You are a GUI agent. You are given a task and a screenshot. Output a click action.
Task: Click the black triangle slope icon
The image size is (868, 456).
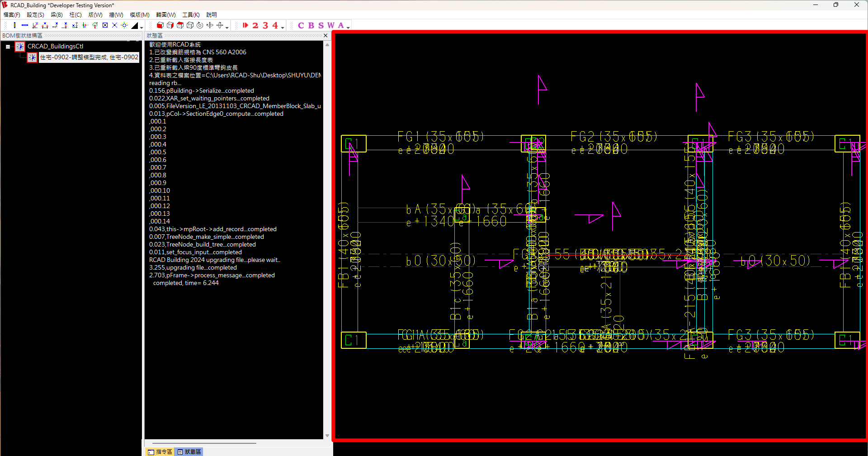(135, 25)
